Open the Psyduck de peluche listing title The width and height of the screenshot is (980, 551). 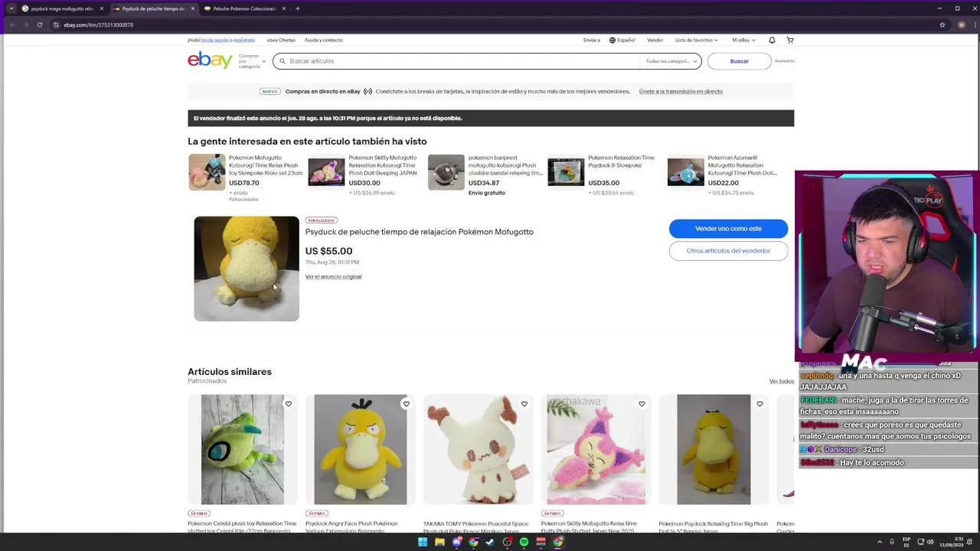(420, 232)
